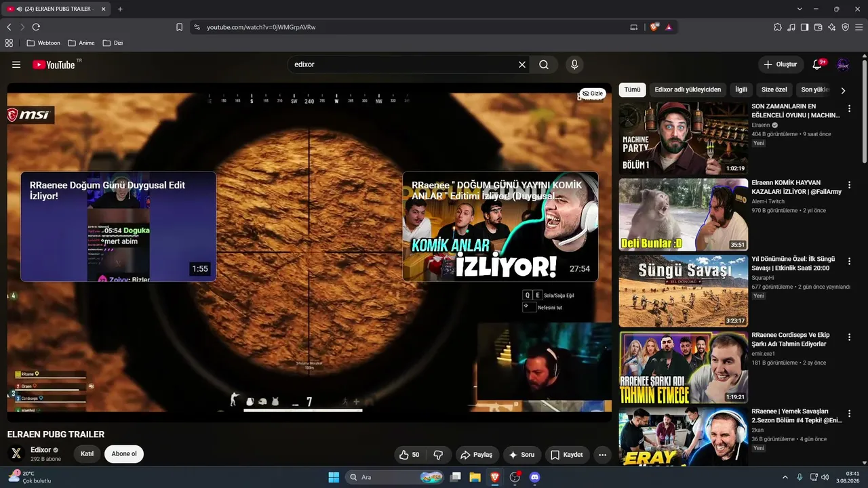
Task: Open Yıl Dönümüne Özel Süngü Savaşı title
Action: click(793, 264)
